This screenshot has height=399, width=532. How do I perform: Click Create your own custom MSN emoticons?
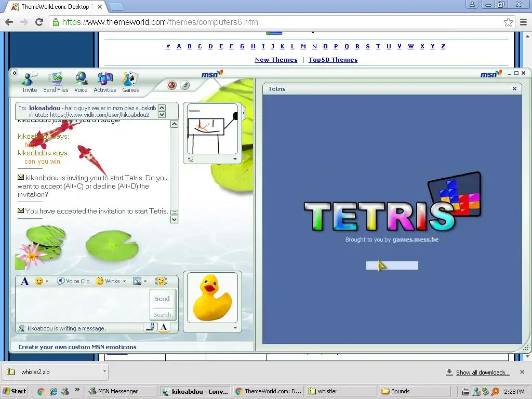coord(77,347)
